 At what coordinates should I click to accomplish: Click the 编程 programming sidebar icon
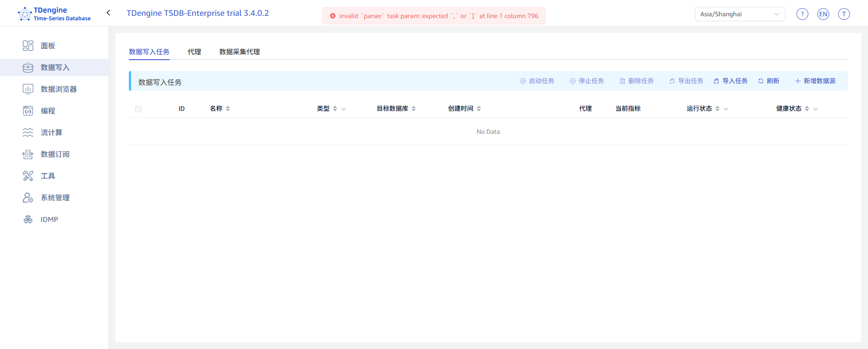click(28, 111)
